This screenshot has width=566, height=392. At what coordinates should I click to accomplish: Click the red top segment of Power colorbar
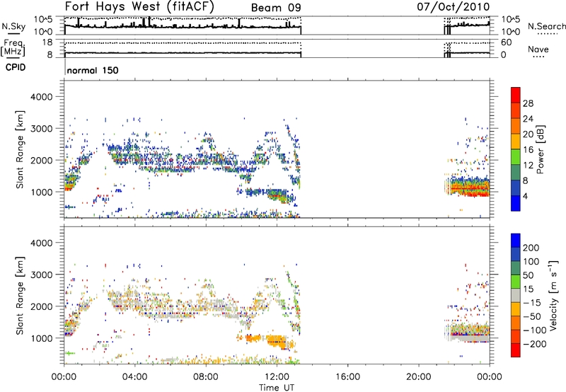pyautogui.click(x=516, y=95)
